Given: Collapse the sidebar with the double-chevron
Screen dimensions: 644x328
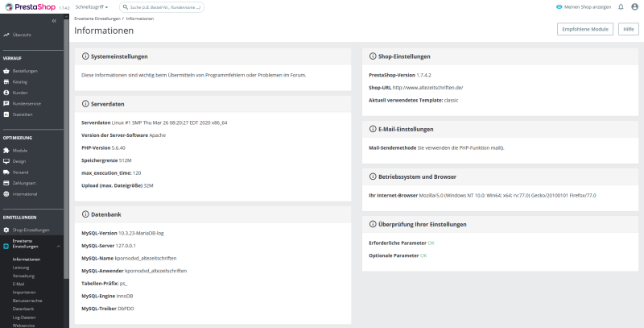Looking at the screenshot, I should click(x=54, y=20).
